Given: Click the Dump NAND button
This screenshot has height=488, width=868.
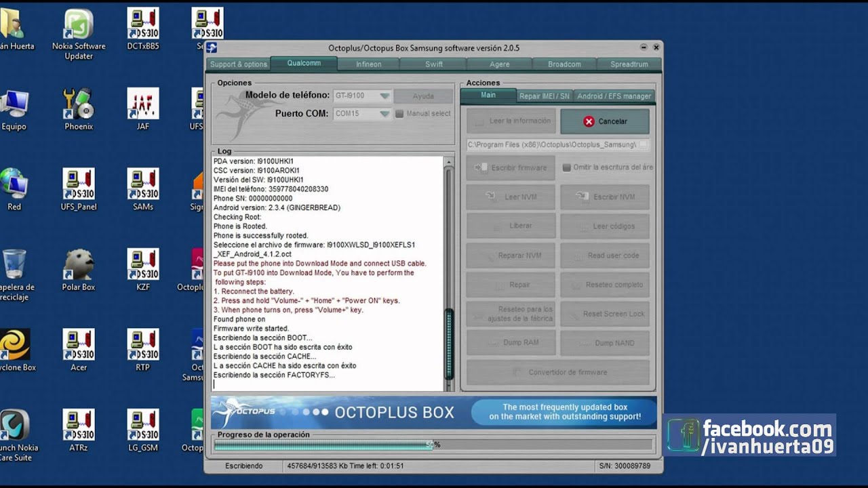Looking at the screenshot, I should point(605,343).
